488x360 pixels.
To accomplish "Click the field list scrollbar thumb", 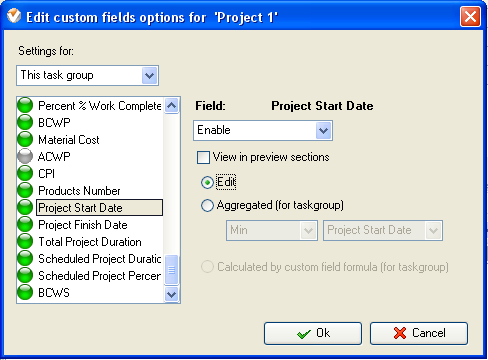I will point(171,269).
